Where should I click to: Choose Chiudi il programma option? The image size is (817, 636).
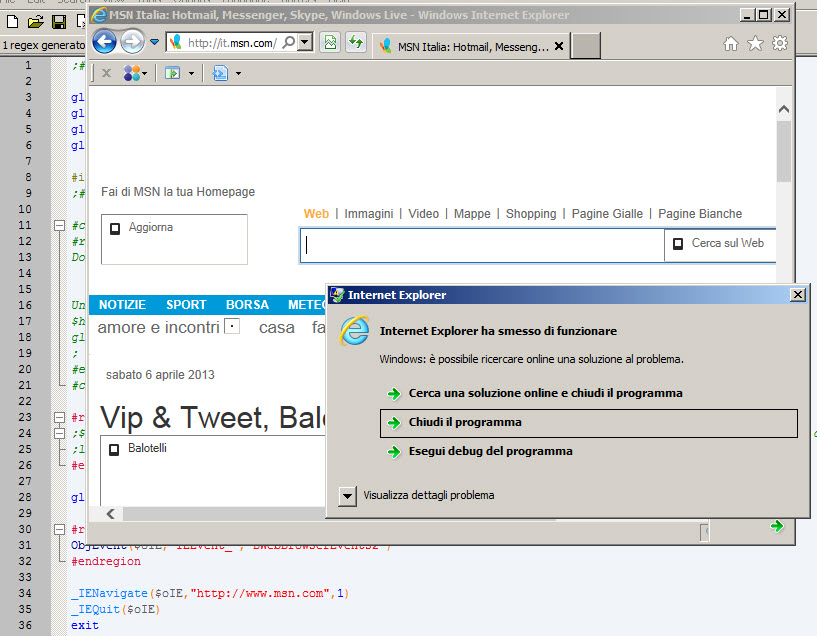tap(465, 423)
